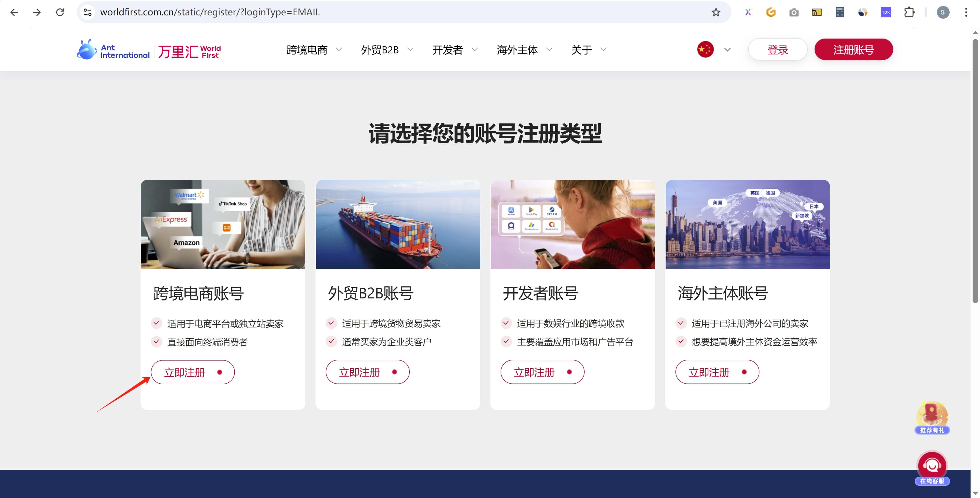Click the browser back arrow

tap(14, 12)
